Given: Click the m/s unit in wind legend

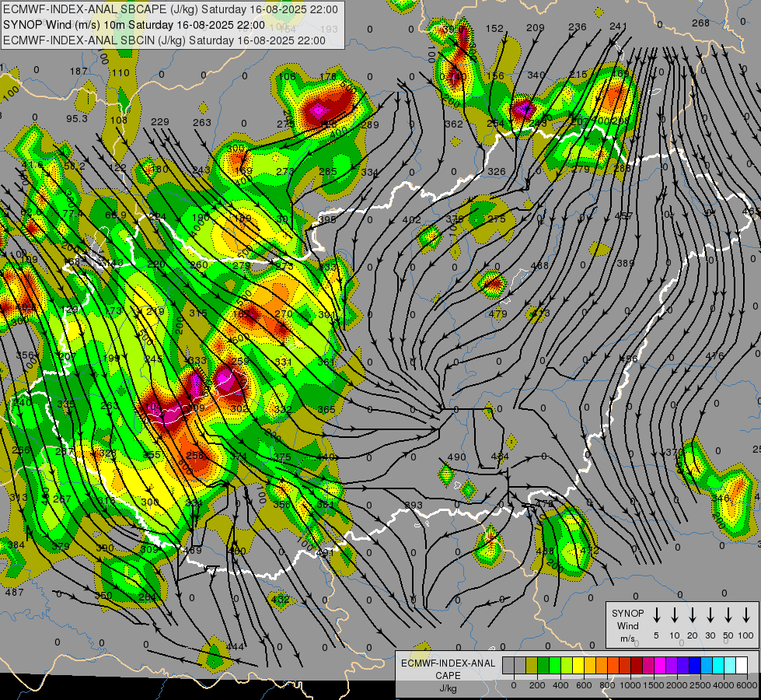Looking at the screenshot, I should tap(627, 639).
